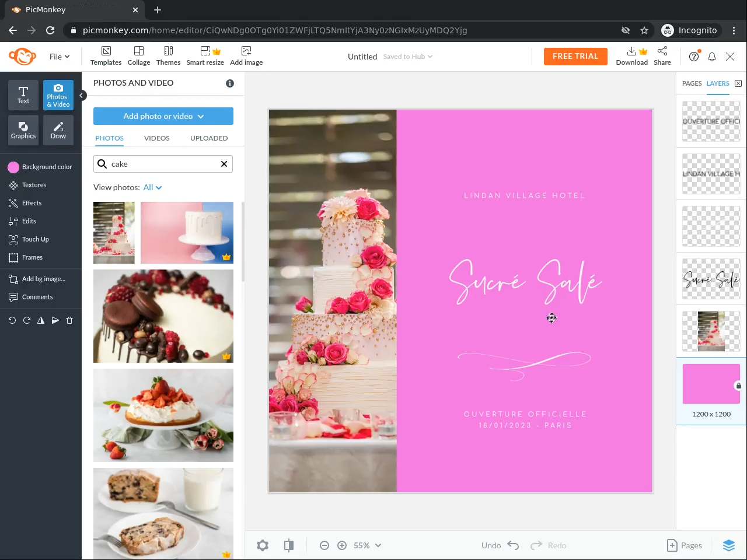Rename the Untitled project title
Screen dimensions: 747x560
click(x=362, y=57)
